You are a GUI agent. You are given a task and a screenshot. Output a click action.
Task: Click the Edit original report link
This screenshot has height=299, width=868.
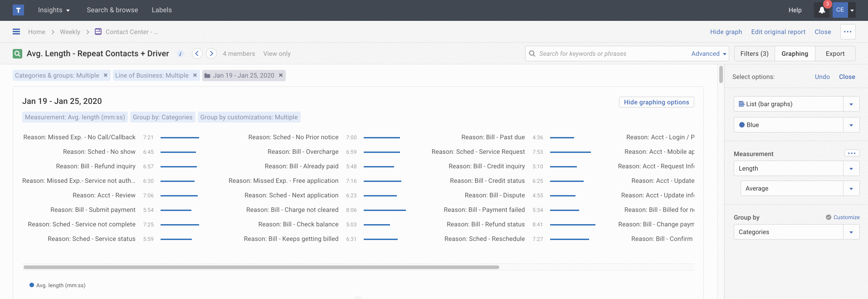[778, 32]
